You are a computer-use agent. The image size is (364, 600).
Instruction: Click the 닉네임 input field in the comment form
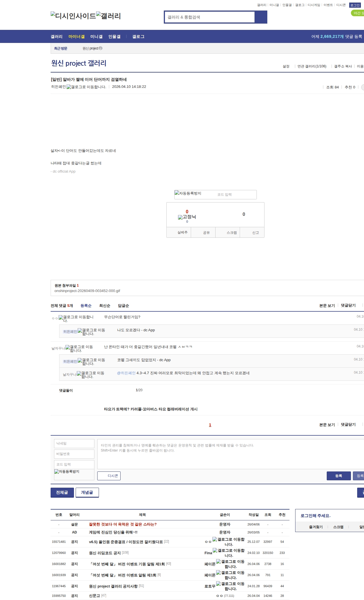tap(74, 443)
